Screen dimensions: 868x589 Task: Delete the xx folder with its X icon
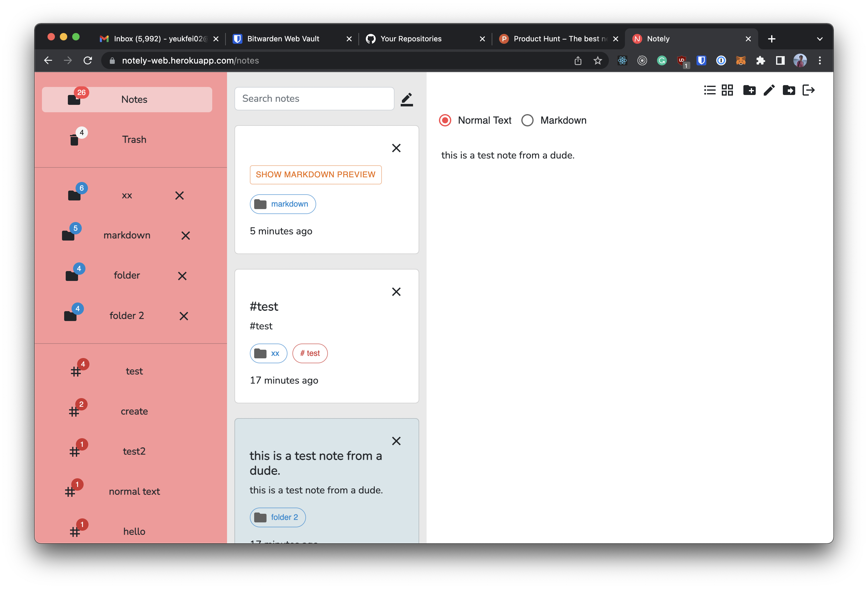point(180,196)
